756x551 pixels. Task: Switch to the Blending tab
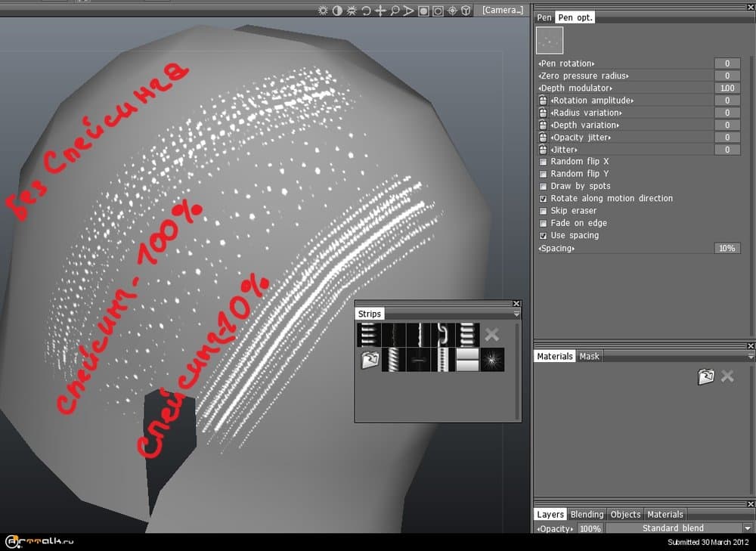pos(587,515)
